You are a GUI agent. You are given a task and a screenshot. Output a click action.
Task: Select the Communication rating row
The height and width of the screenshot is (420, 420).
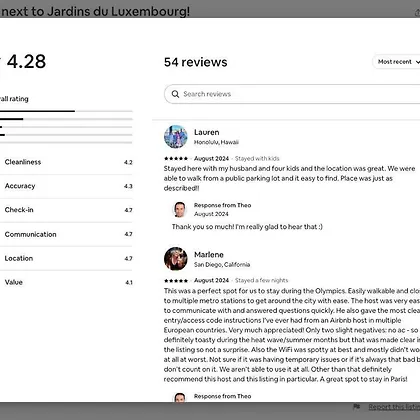66,234
